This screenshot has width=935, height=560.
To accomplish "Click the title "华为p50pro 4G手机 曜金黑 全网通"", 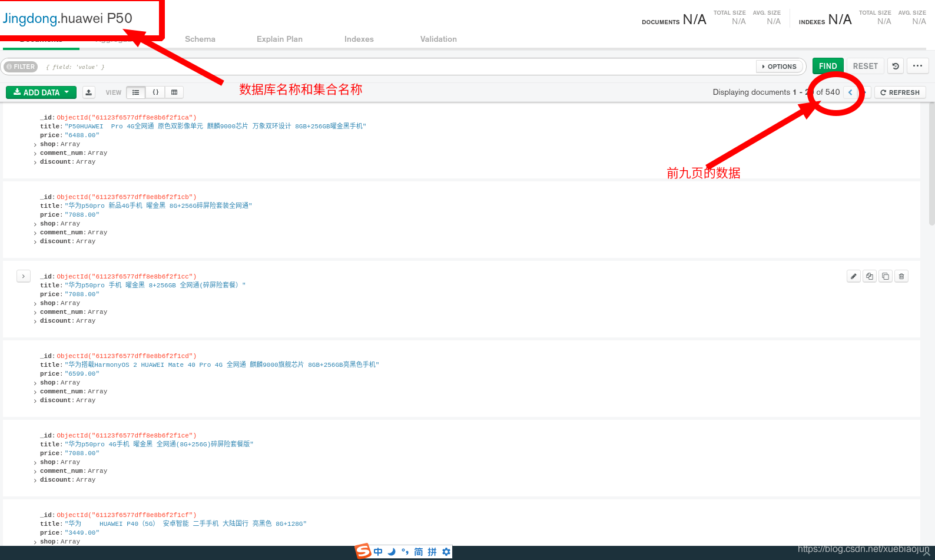I will (x=159, y=445).
